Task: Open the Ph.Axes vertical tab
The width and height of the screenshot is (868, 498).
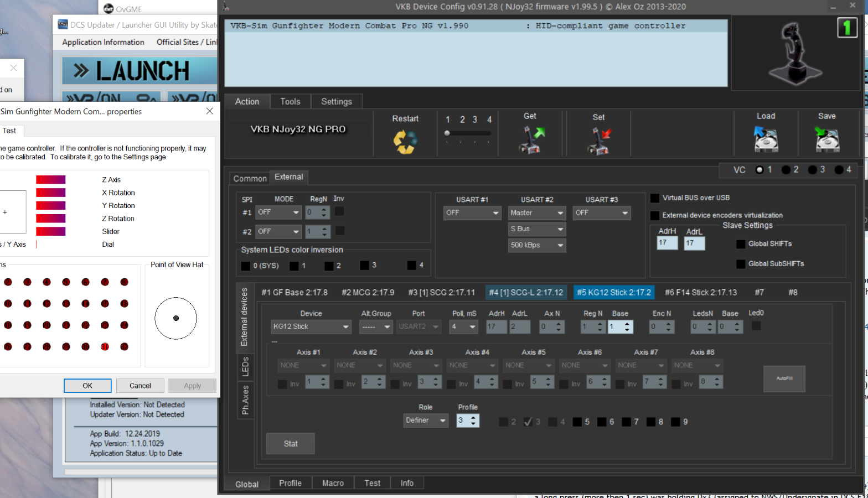Action: coord(245,400)
